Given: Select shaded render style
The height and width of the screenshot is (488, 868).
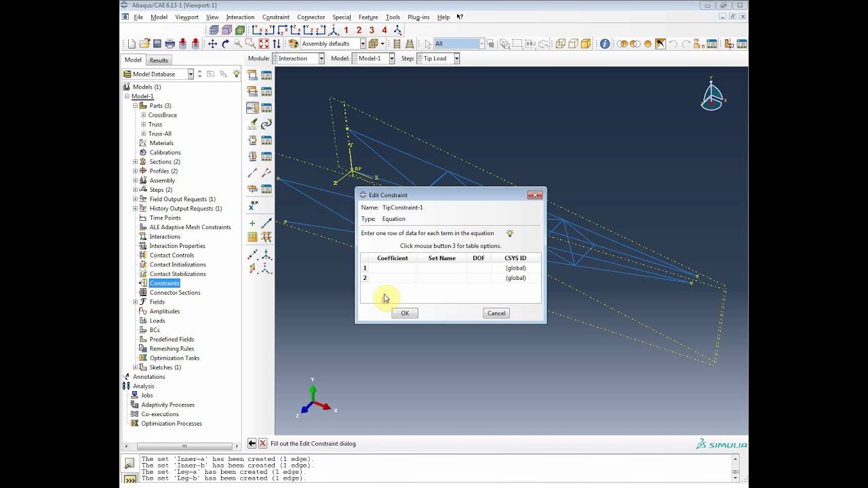Looking at the screenshot, I should tap(585, 43).
